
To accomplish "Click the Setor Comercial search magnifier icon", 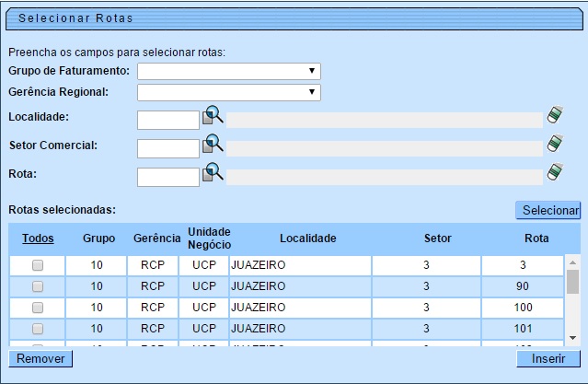I will tap(213, 145).
